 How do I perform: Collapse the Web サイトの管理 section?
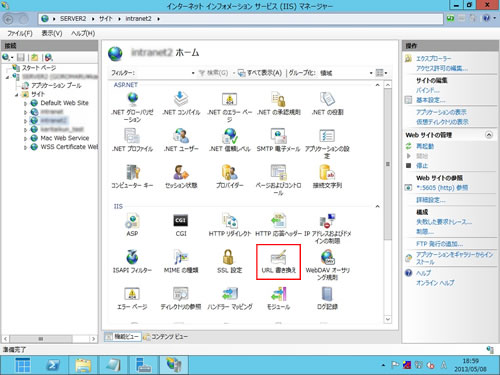point(489,135)
